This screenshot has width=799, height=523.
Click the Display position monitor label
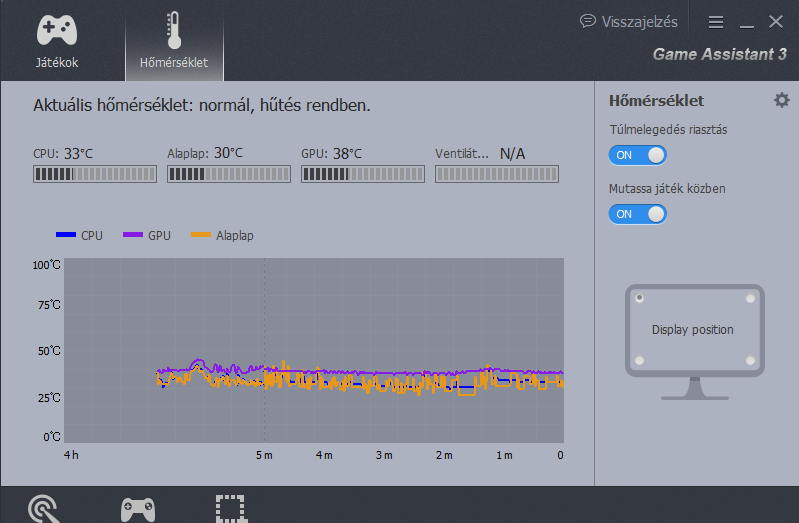pos(693,330)
